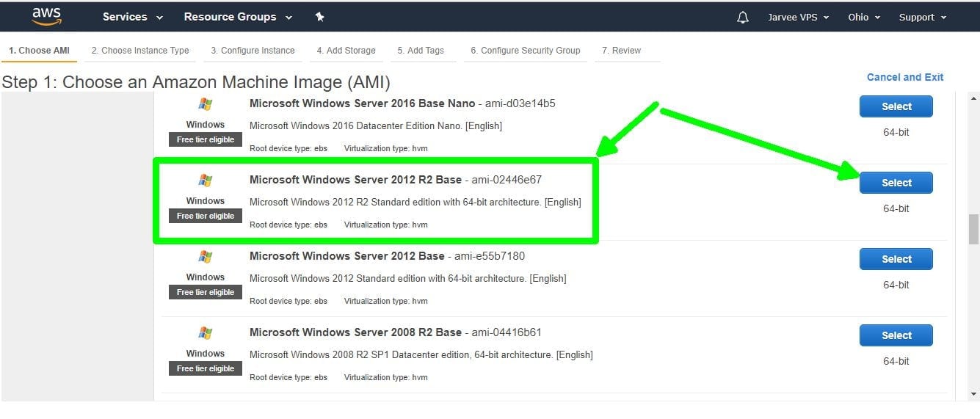This screenshot has height=419, width=980.
Task: Select the Windows Server 2012 Base AMI
Action: pyautogui.click(x=896, y=259)
